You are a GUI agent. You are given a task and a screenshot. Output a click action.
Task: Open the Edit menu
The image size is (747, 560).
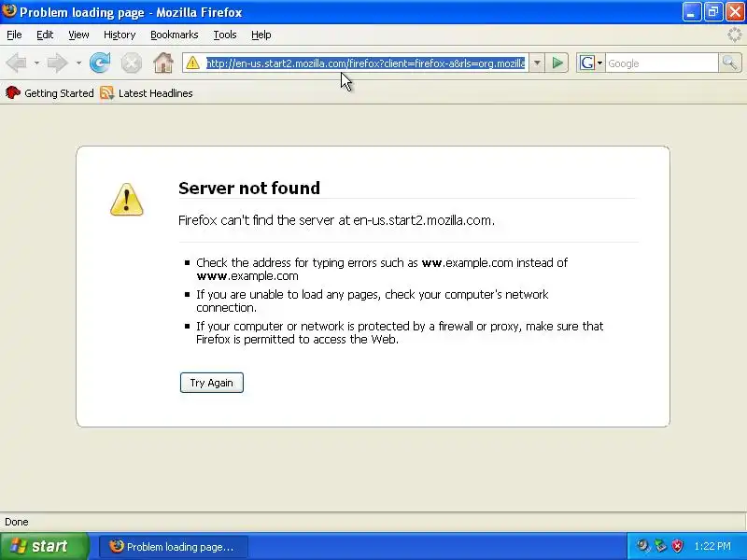pos(45,35)
